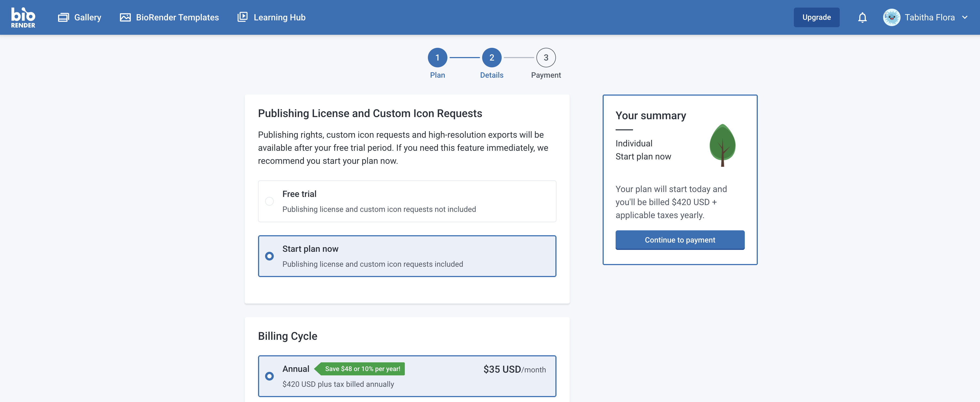Select the Start plan now radio button
The image size is (980, 402).
pos(269,256)
